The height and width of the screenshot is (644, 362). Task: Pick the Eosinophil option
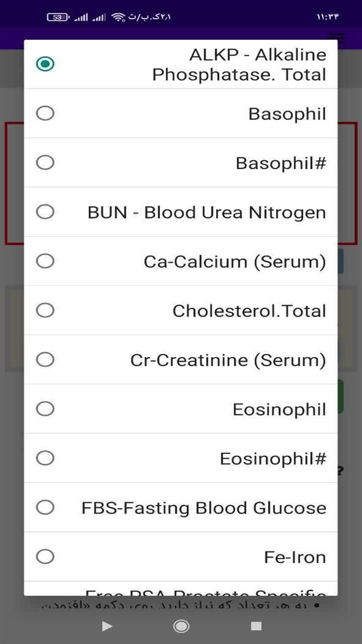[181, 409]
